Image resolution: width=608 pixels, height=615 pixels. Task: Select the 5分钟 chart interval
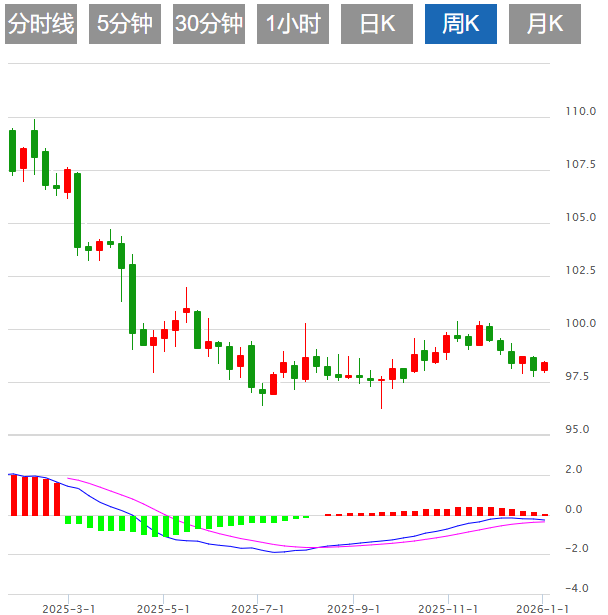pos(125,24)
